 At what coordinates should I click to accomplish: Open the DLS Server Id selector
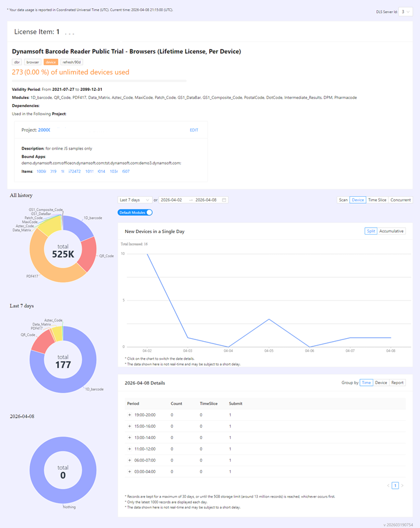click(406, 11)
